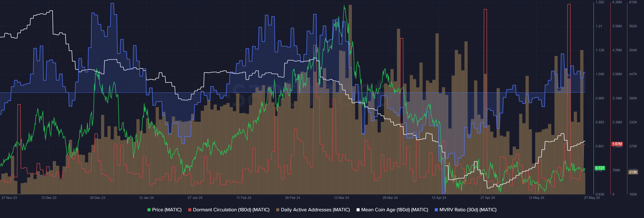Click the 4.78M circulation axis value
Image resolution: width=644 pixels, height=218 pixels.
(617, 50)
